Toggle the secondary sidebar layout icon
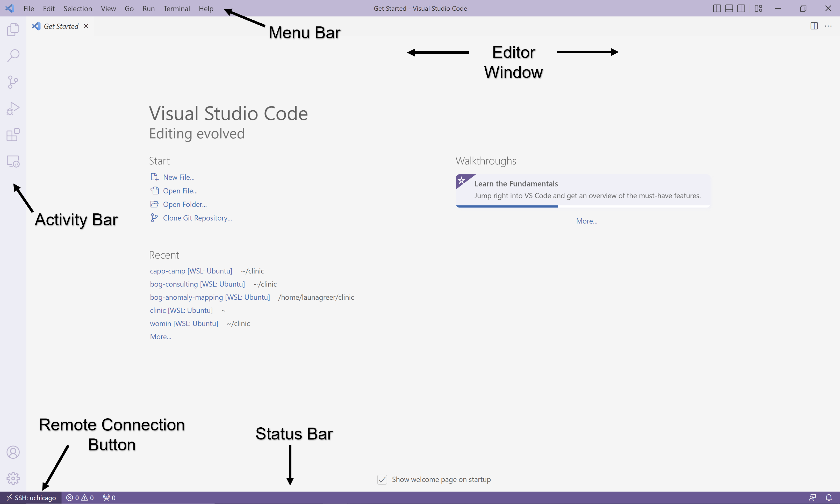 point(741,9)
